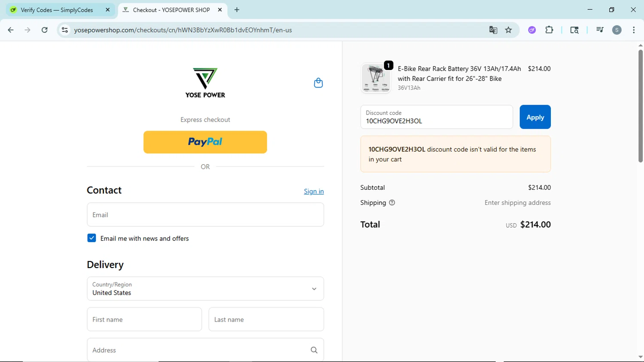Viewport: 644px width, 362px height.
Task: Click the First name field
Action: point(144,319)
